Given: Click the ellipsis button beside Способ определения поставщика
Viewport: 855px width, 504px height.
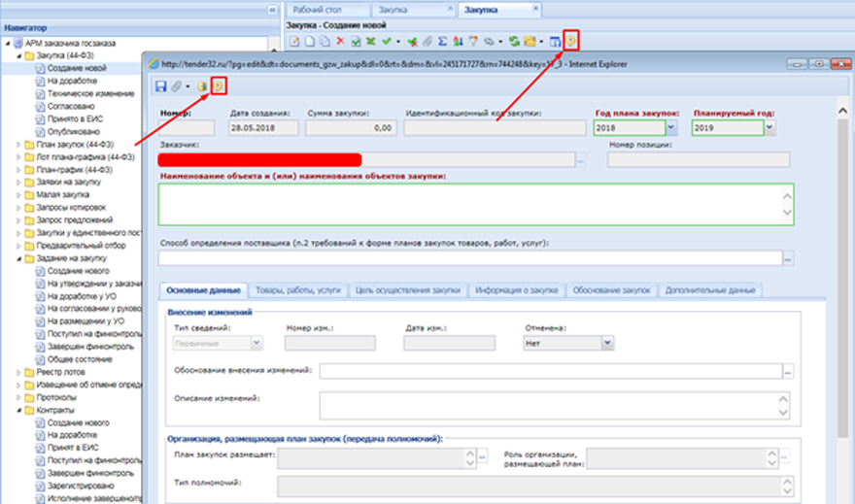Looking at the screenshot, I should [788, 258].
